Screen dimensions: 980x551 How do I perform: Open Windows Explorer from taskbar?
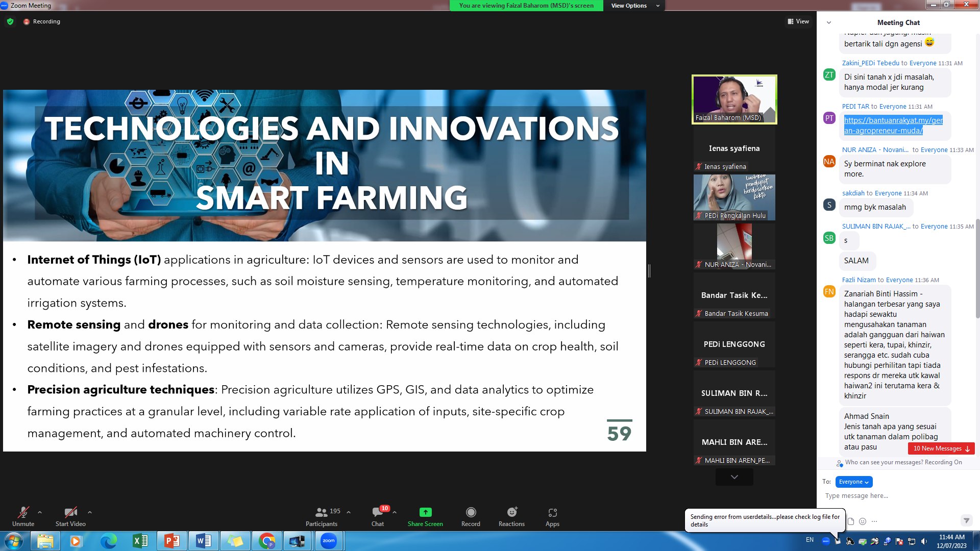(x=45, y=541)
